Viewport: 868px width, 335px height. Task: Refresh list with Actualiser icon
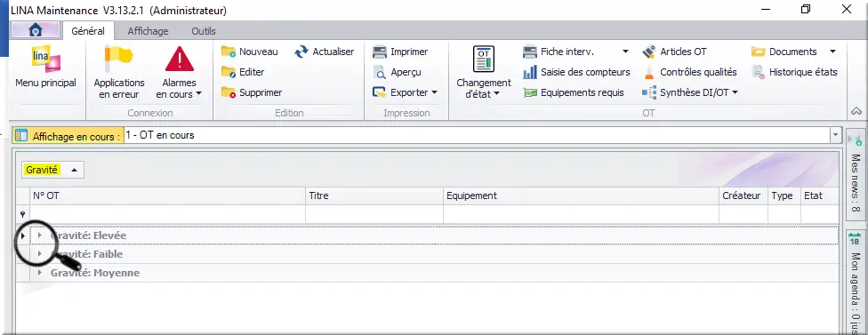coord(301,52)
